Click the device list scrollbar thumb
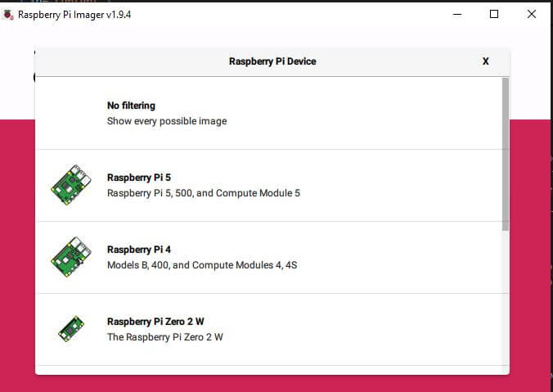Image resolution: width=553 pixels, height=392 pixels. tap(506, 151)
